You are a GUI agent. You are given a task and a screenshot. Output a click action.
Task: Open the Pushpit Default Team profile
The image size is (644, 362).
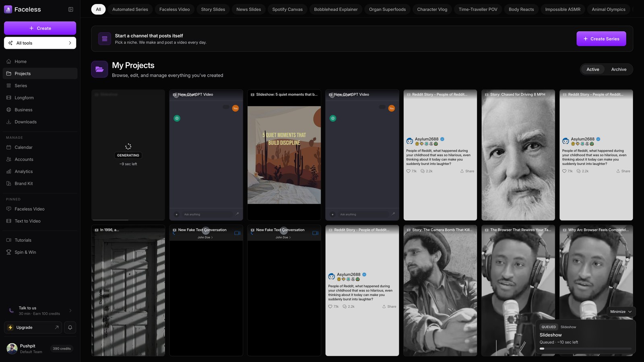click(25, 349)
